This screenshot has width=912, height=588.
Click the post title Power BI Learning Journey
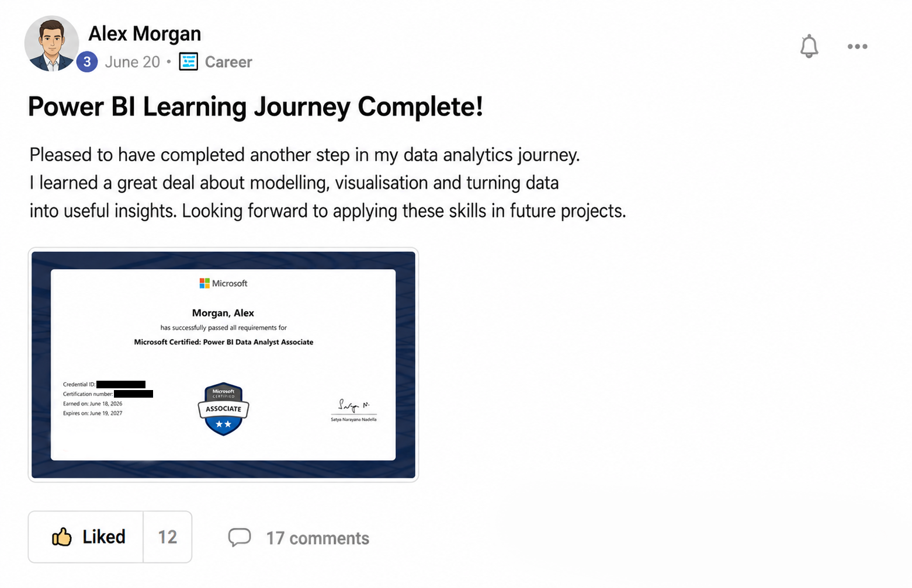tap(255, 107)
